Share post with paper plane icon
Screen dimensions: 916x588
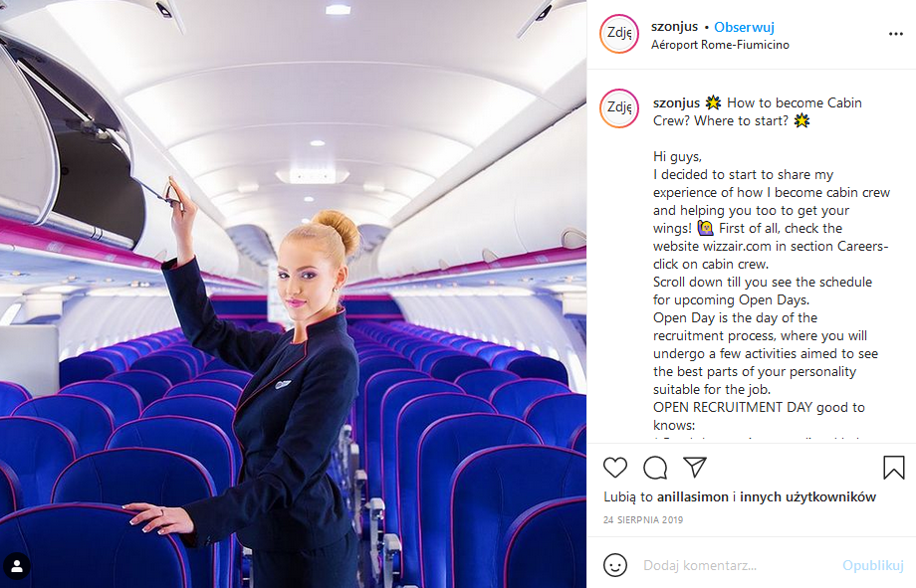[695, 467]
